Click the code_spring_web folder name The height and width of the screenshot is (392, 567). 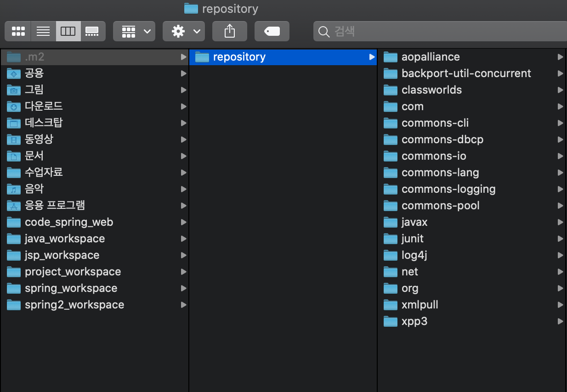(x=69, y=222)
